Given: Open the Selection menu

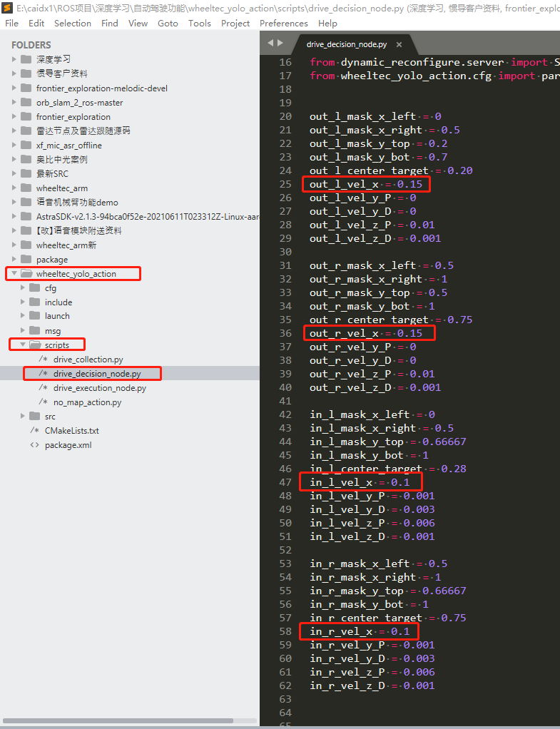Looking at the screenshot, I should coord(73,24).
